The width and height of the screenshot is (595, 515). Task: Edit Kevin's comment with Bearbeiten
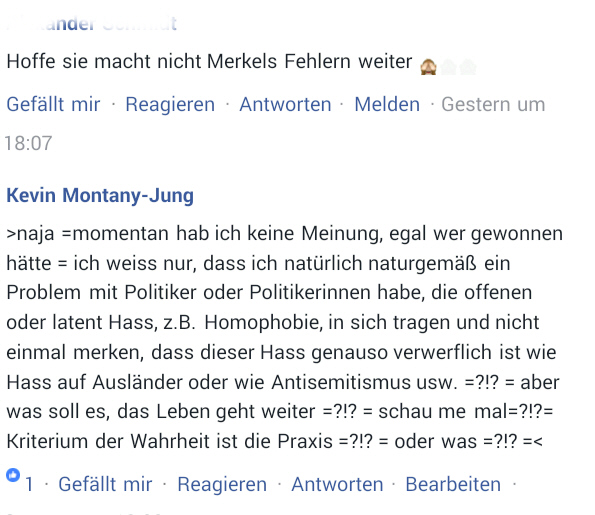[x=453, y=484]
